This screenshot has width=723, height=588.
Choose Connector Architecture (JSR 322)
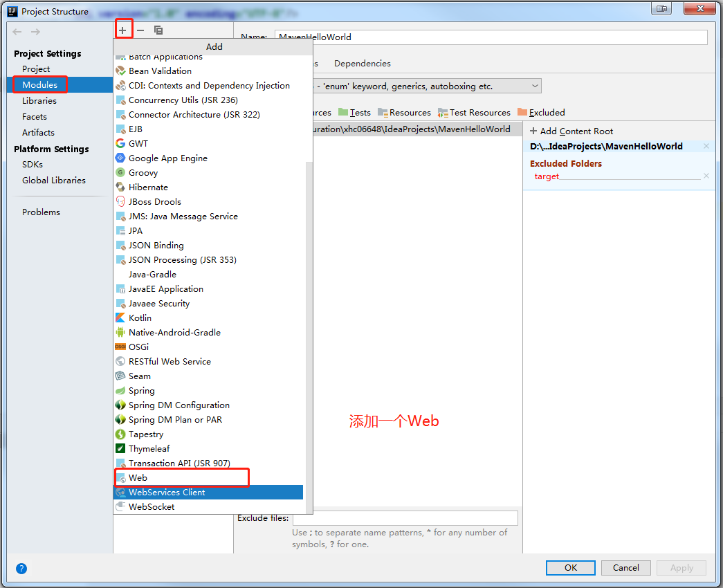coord(208,114)
